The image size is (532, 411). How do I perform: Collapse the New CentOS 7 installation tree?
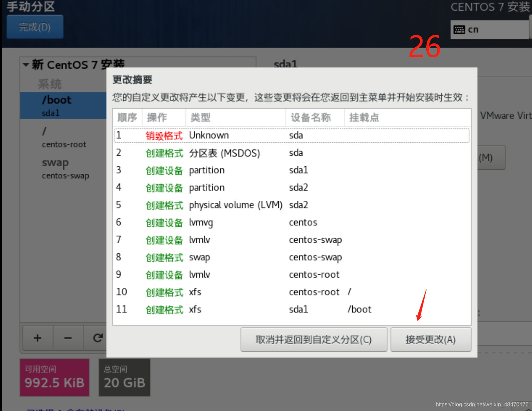click(26, 65)
